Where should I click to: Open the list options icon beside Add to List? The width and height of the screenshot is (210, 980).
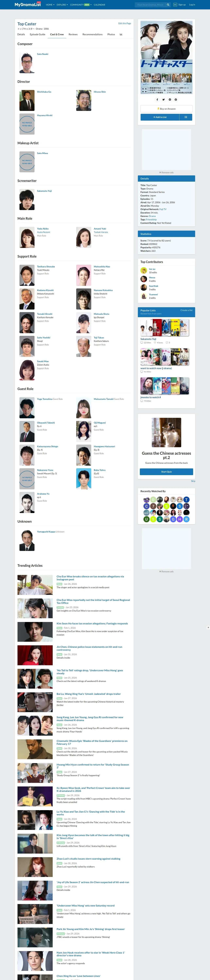[x=186, y=117]
